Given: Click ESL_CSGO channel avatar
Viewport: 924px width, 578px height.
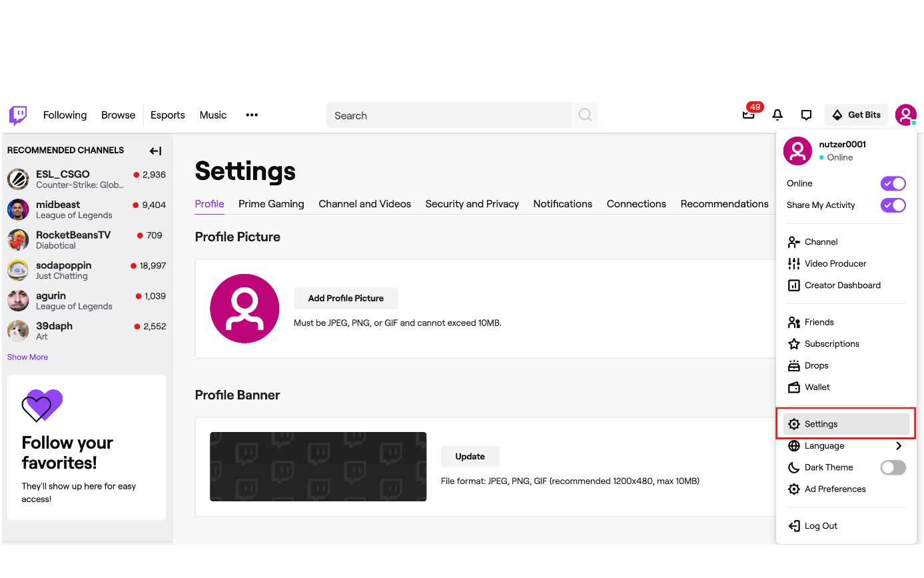Looking at the screenshot, I should coord(18,179).
